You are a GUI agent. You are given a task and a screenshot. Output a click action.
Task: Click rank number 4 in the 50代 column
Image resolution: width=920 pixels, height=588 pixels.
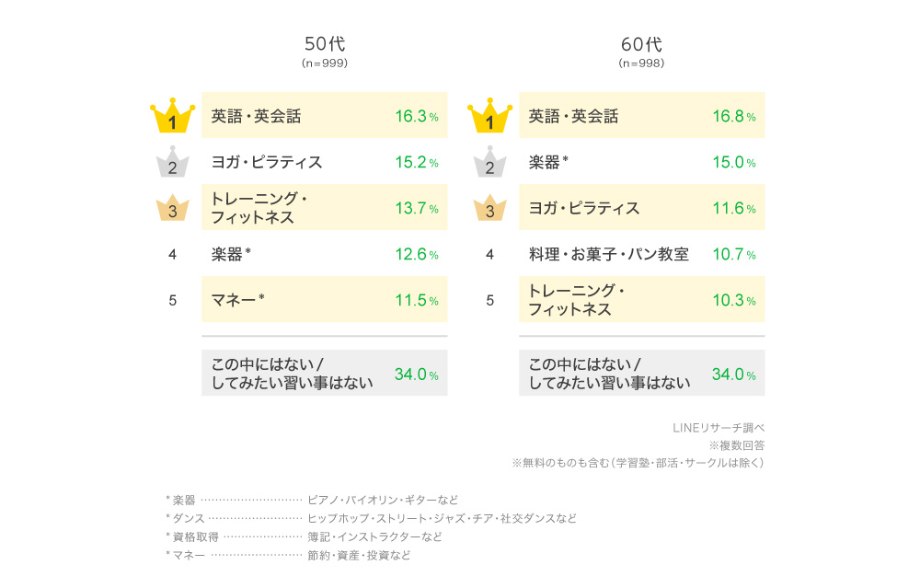click(x=173, y=254)
